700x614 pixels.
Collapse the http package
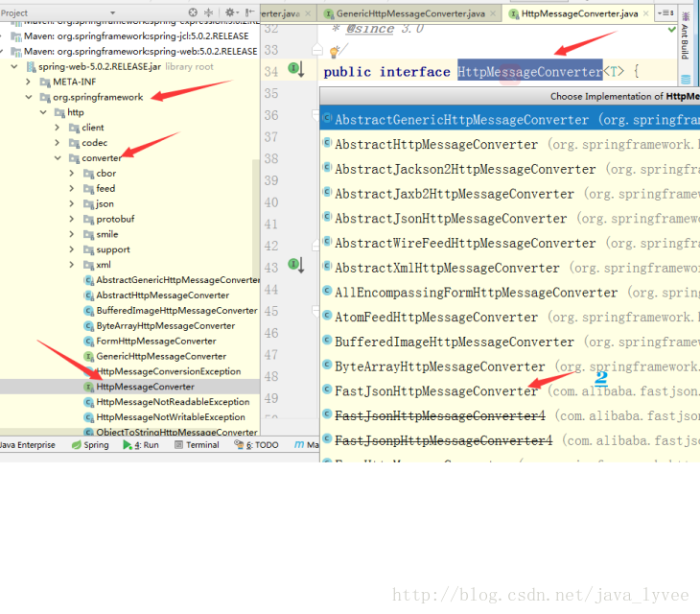pyautogui.click(x=43, y=112)
